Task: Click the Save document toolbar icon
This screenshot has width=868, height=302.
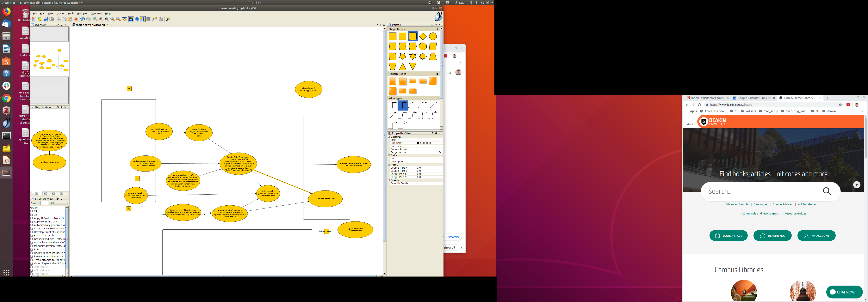Action: coord(46,19)
